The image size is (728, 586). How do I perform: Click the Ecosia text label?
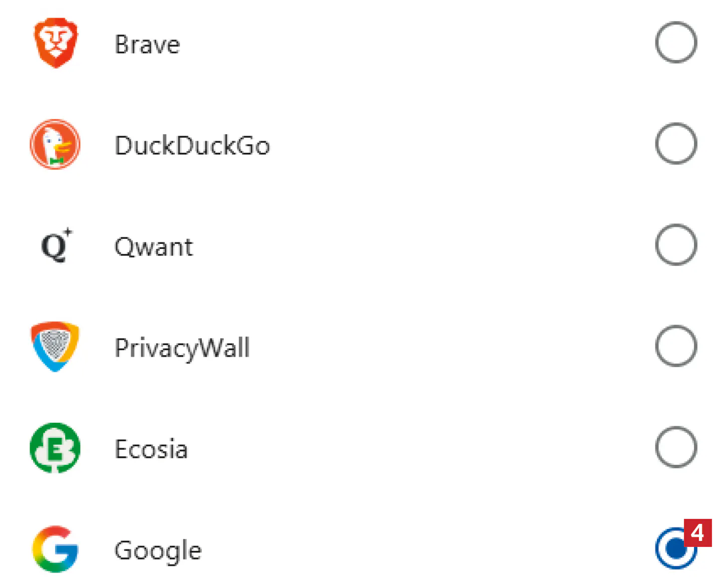tap(151, 449)
